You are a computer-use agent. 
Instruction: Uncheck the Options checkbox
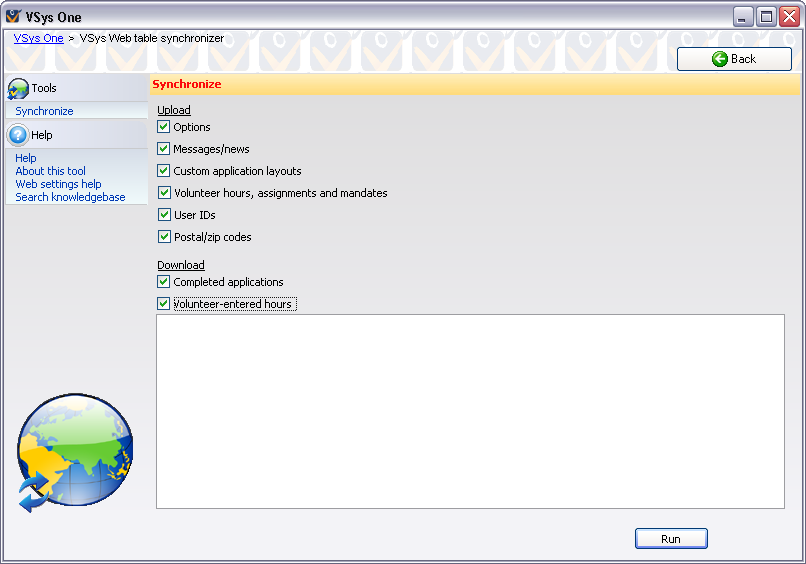point(163,126)
